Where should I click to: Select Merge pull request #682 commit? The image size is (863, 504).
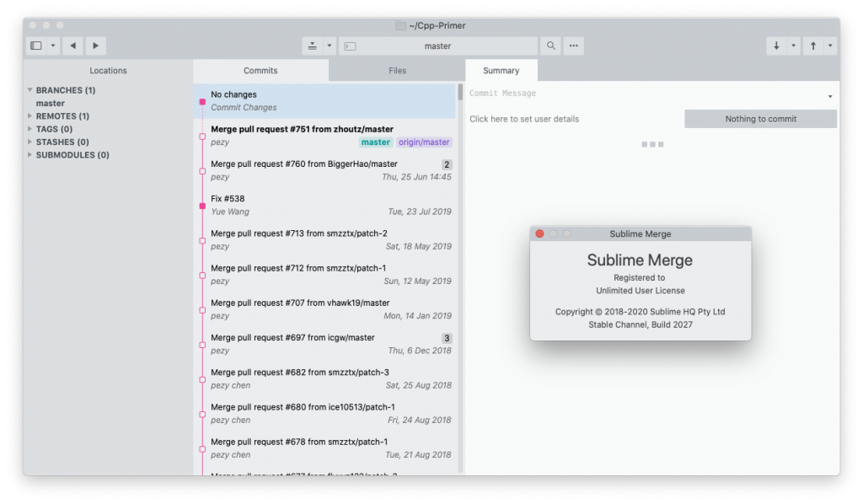point(324,378)
